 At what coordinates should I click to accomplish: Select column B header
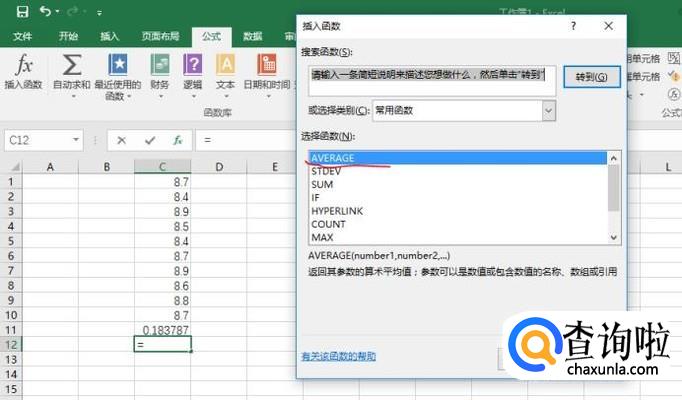(x=107, y=167)
